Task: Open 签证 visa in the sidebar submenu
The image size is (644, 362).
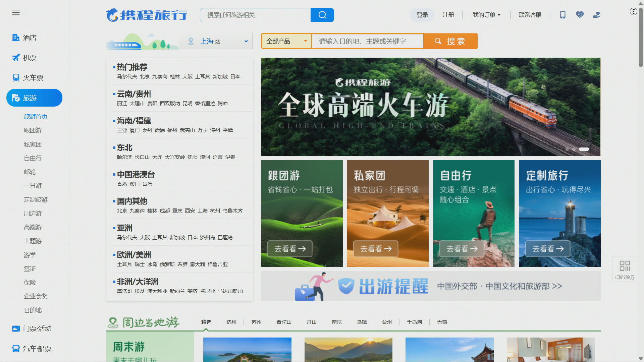Action: (30, 268)
